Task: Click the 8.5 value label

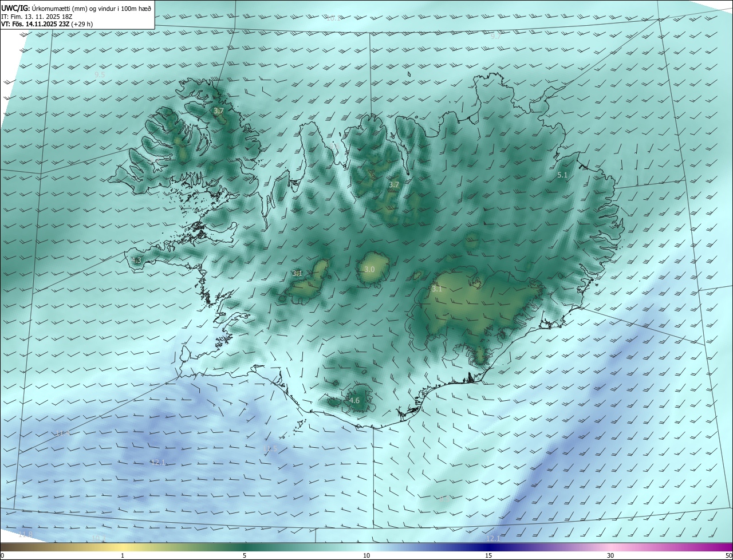Action: tap(444, 499)
